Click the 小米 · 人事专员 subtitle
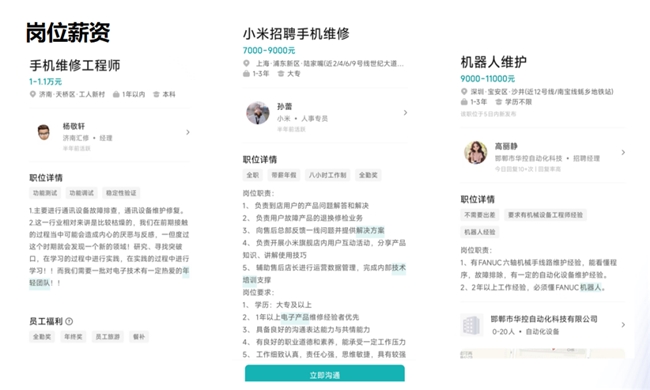This screenshot has height=390, width=650. click(302, 119)
